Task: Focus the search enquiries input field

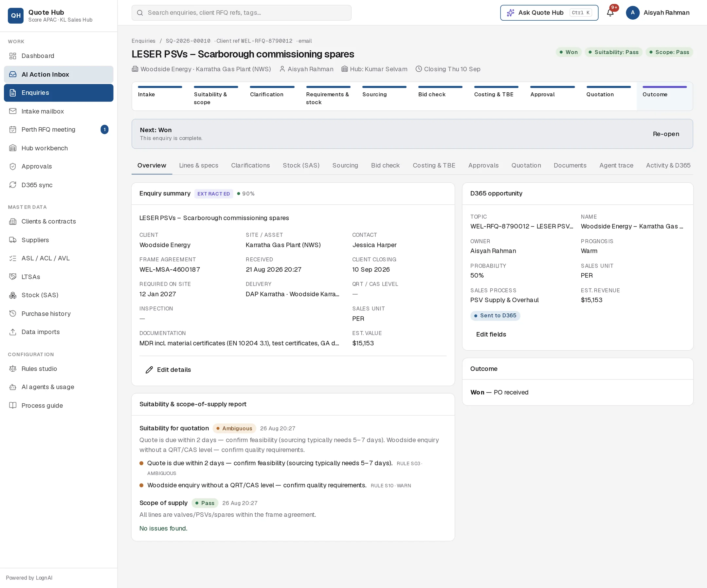Action: click(x=241, y=13)
